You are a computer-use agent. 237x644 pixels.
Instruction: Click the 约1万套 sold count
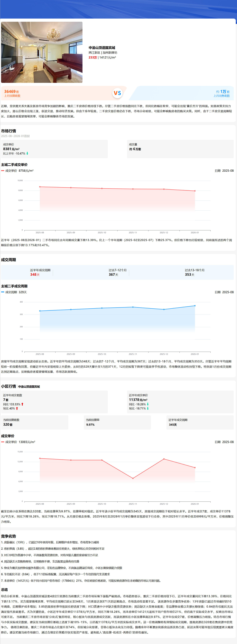[x=223, y=92]
